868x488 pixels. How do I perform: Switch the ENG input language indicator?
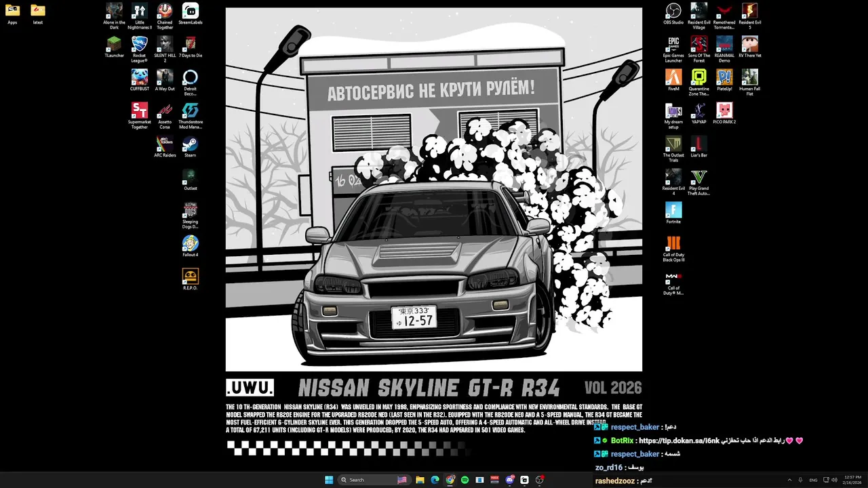(x=813, y=480)
